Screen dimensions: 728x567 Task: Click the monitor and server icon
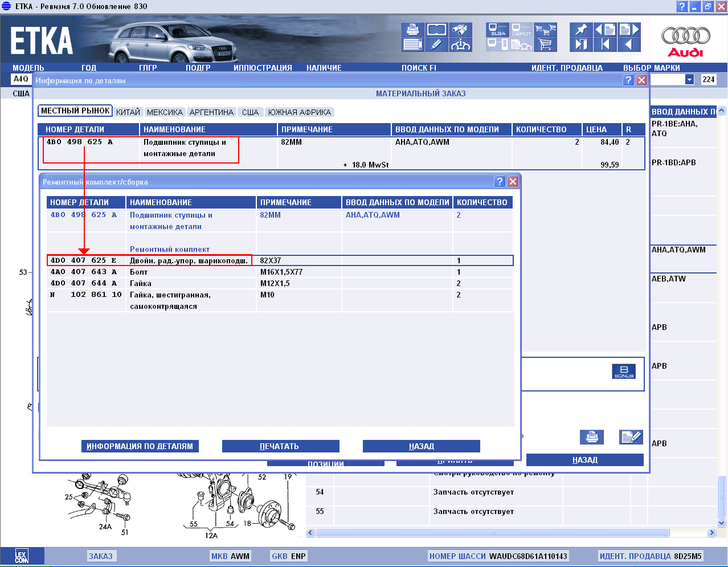[x=498, y=44]
